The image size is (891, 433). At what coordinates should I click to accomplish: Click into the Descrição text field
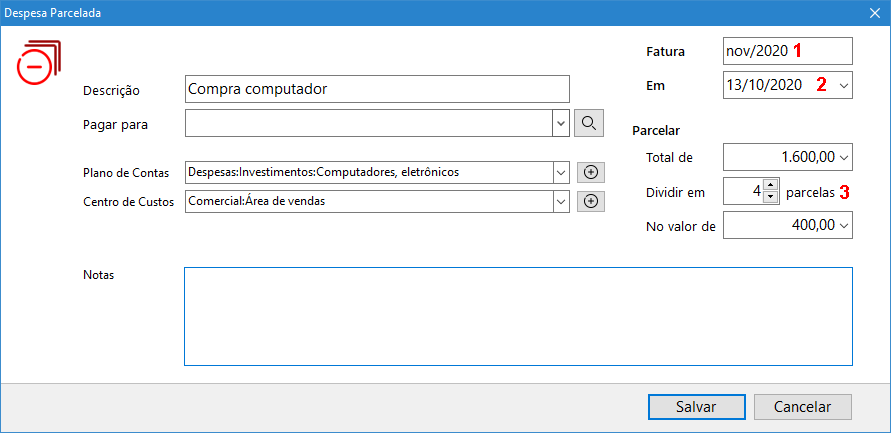pos(376,89)
